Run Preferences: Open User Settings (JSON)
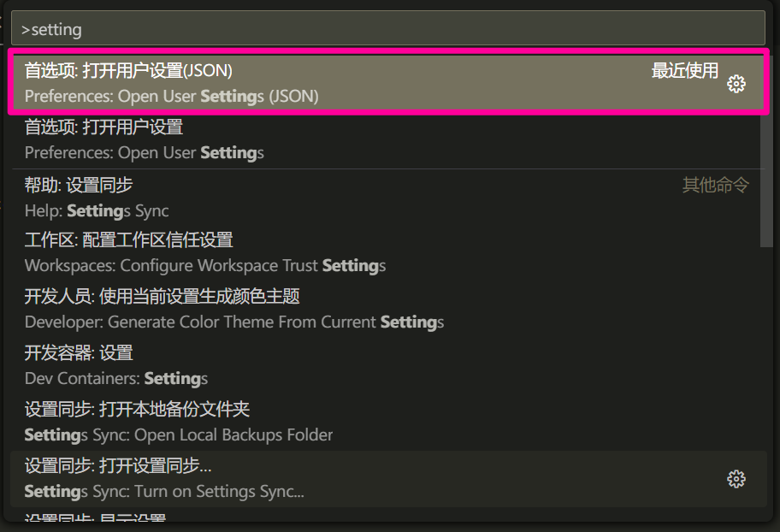The height and width of the screenshot is (532, 780). 388,82
